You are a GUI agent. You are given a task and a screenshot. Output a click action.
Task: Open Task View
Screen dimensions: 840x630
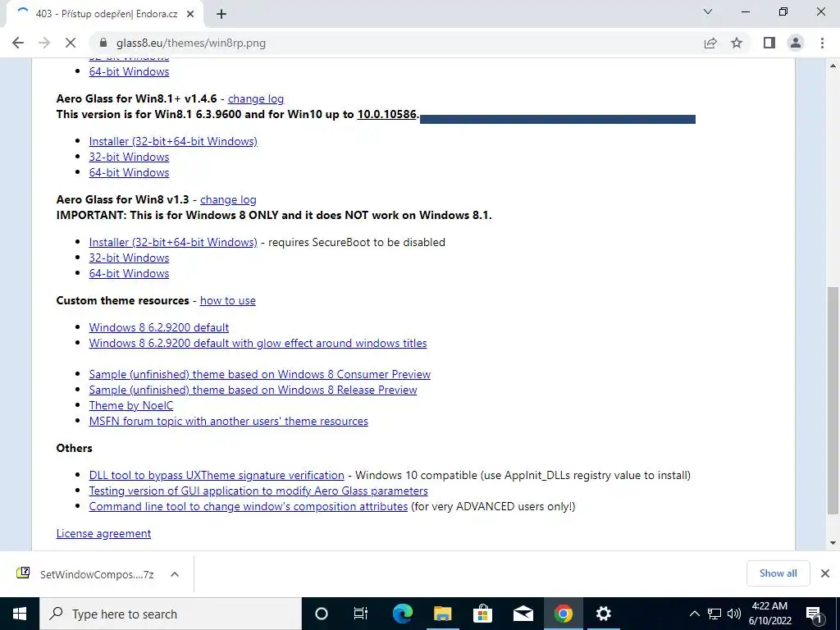(361, 614)
